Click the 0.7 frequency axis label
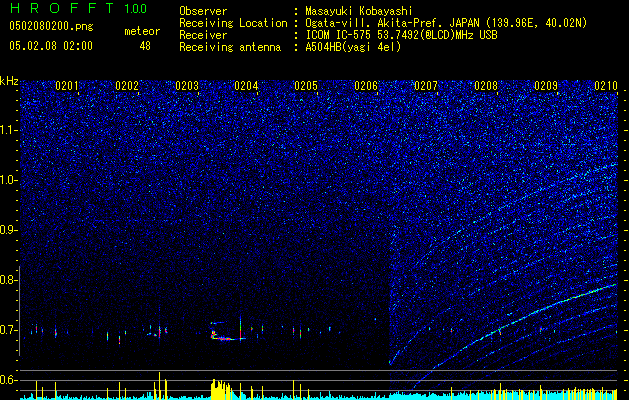This screenshot has height=400, width=629. [x=9, y=330]
